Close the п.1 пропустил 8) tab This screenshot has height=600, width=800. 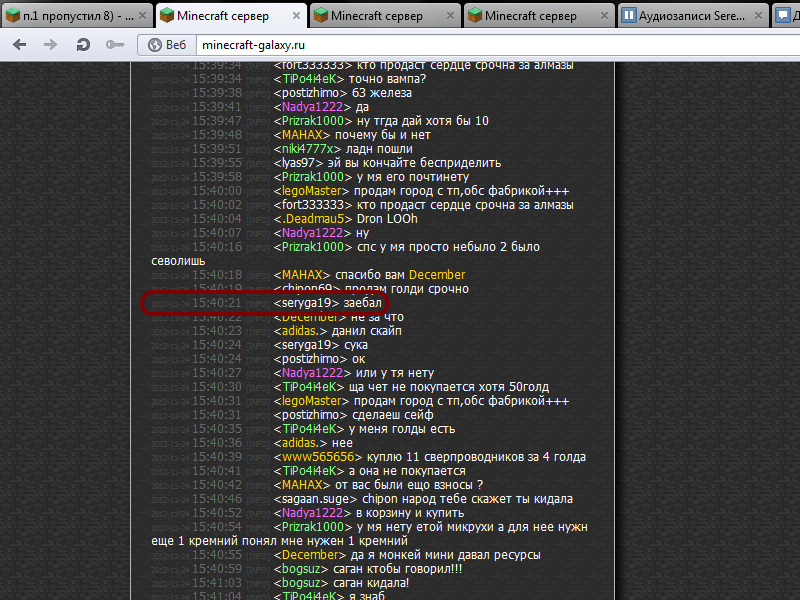click(x=143, y=16)
